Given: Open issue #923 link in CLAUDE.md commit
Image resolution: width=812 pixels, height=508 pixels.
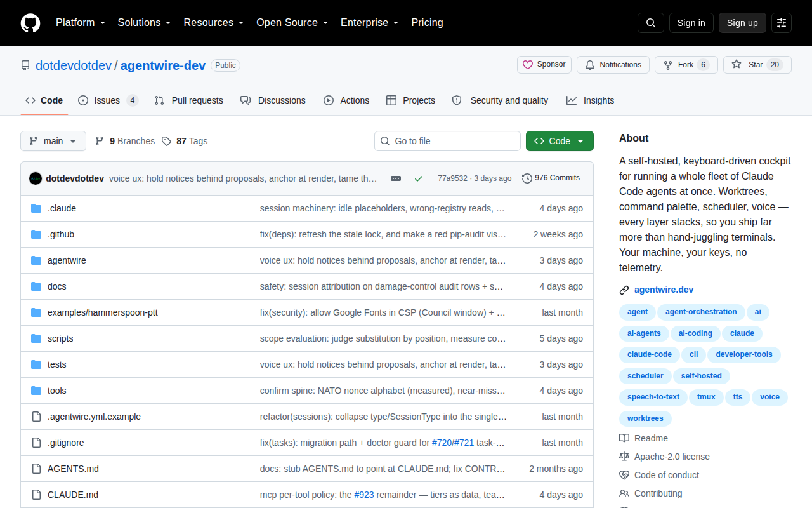Looking at the screenshot, I should pos(364,495).
